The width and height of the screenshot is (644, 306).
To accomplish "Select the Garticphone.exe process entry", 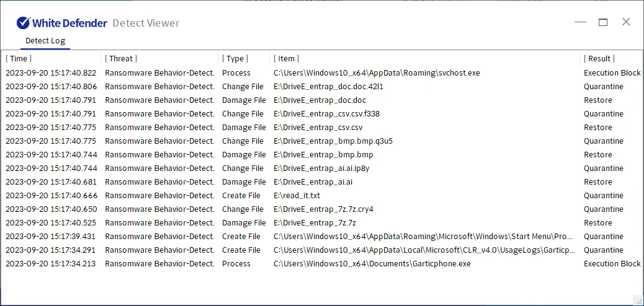I will tap(372, 264).
